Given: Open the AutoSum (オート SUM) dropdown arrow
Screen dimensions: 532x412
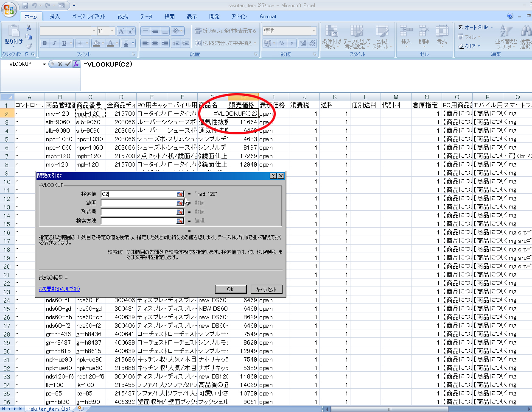Looking at the screenshot, I should [492, 28].
